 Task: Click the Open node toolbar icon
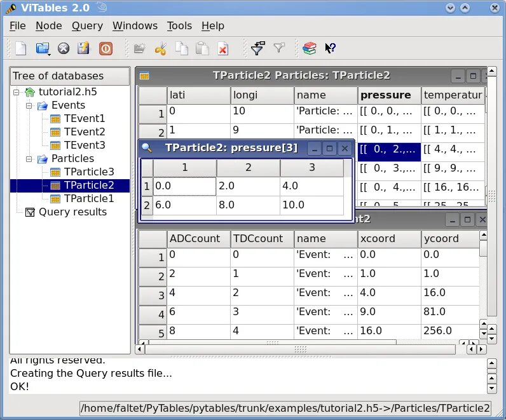click(x=139, y=48)
